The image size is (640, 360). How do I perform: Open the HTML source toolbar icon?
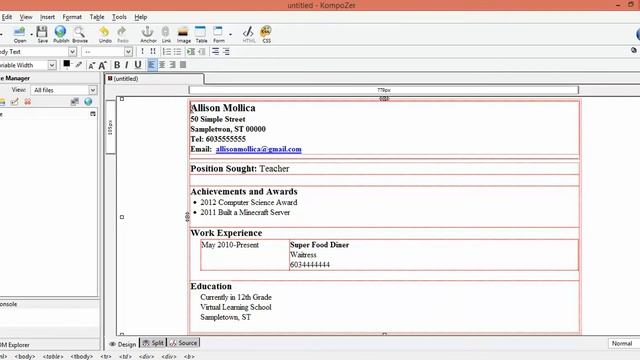point(248,34)
